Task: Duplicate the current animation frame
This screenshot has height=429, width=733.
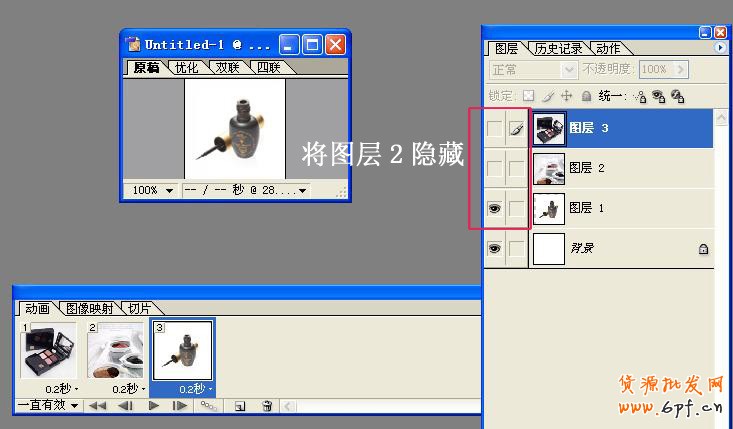Action: pyautogui.click(x=239, y=406)
